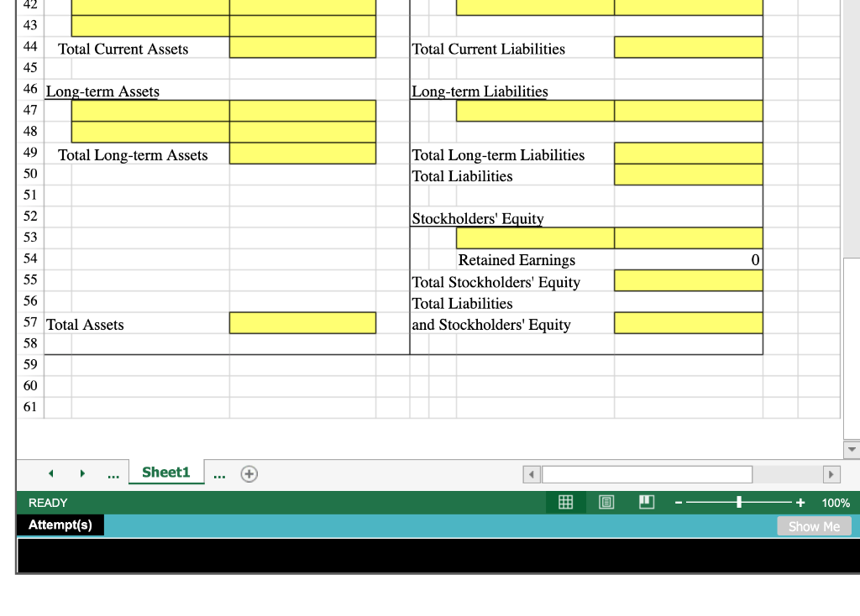Select row header 44
This screenshot has width=860, height=616.
pos(30,47)
